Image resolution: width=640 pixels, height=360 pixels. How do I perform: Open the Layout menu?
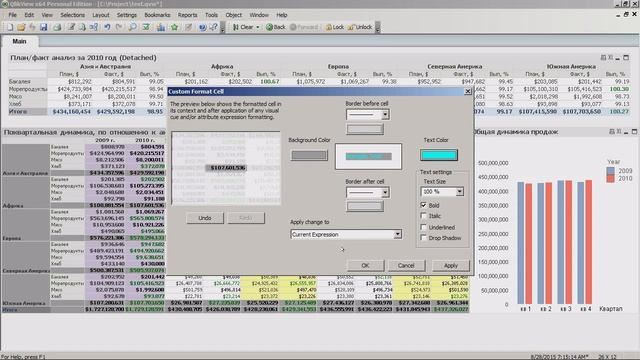[101, 15]
